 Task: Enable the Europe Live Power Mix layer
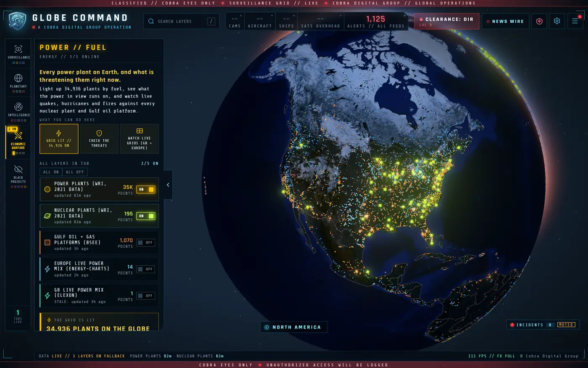tap(146, 269)
